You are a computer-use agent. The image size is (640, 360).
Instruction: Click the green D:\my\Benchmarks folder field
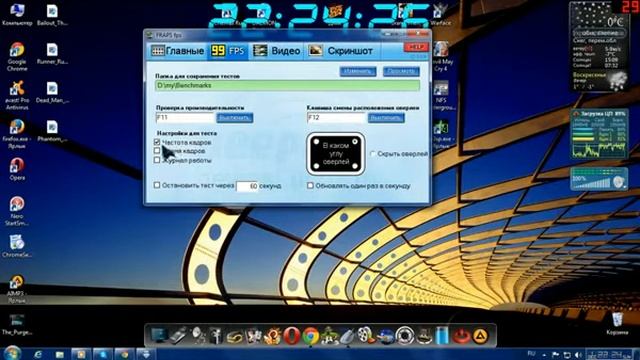287,85
